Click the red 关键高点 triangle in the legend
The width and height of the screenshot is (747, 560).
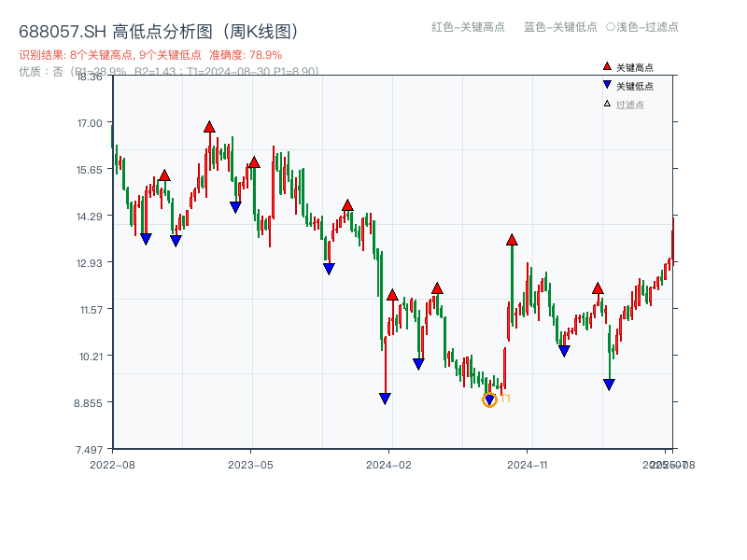point(607,66)
